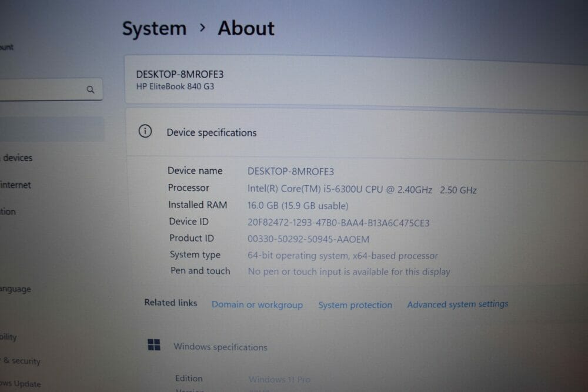Click the About page title
The image size is (588, 392).
[246, 28]
